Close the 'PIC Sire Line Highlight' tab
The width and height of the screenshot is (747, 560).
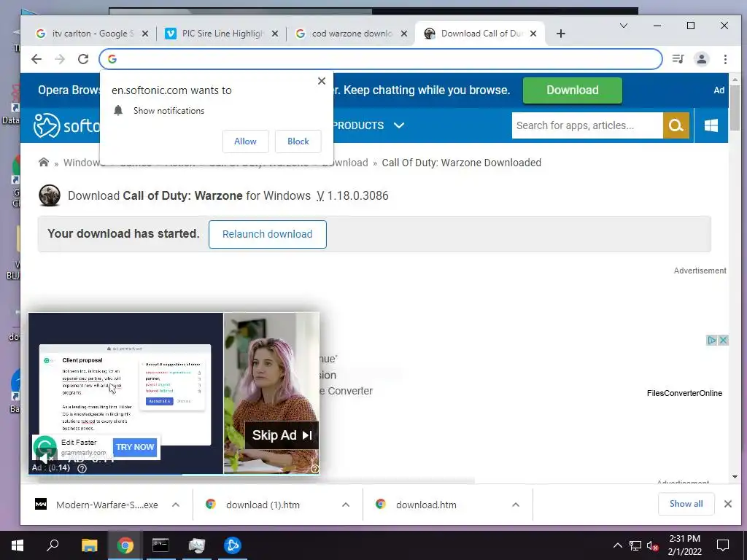[x=275, y=34]
